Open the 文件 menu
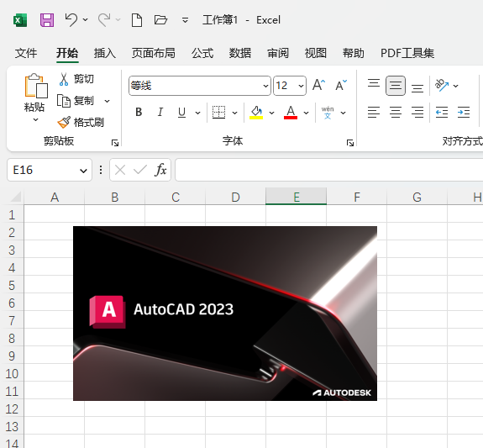This screenshot has height=448, width=483. pyautogui.click(x=26, y=53)
